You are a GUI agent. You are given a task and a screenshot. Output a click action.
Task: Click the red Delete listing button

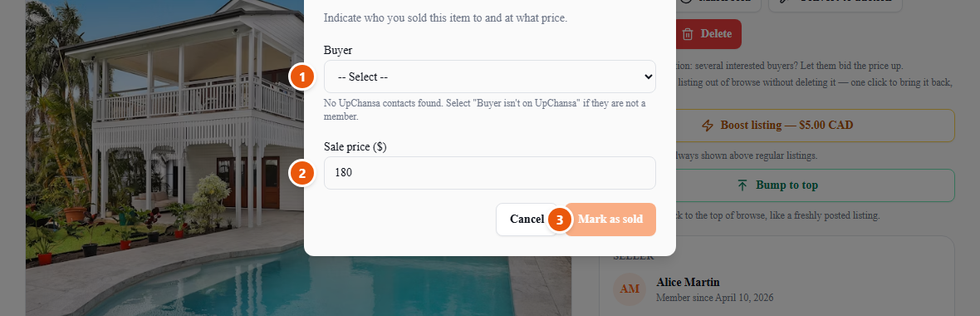[708, 34]
